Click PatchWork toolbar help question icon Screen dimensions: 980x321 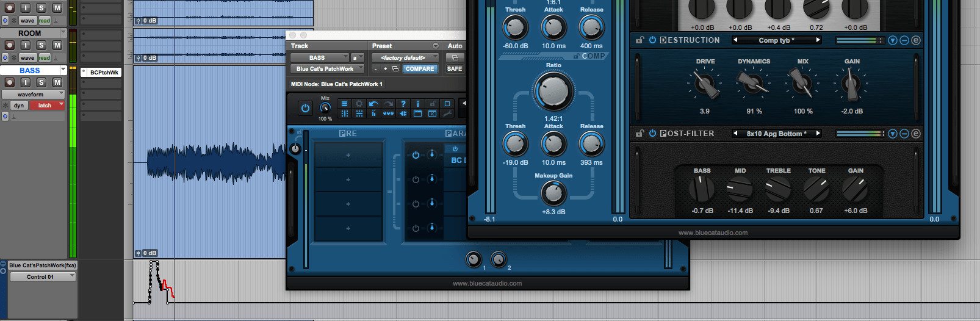pos(403,104)
